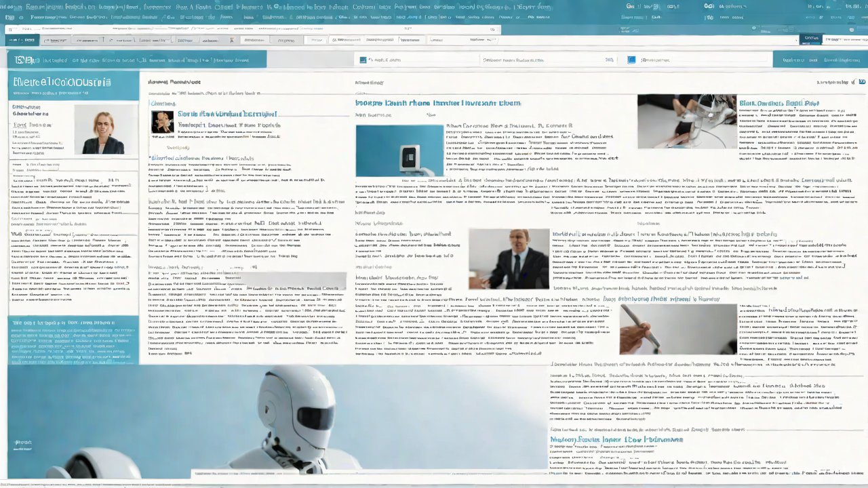The height and width of the screenshot is (488, 868).
Task: Open the blue headline beside the lab equipment photo
Action: [x=778, y=104]
